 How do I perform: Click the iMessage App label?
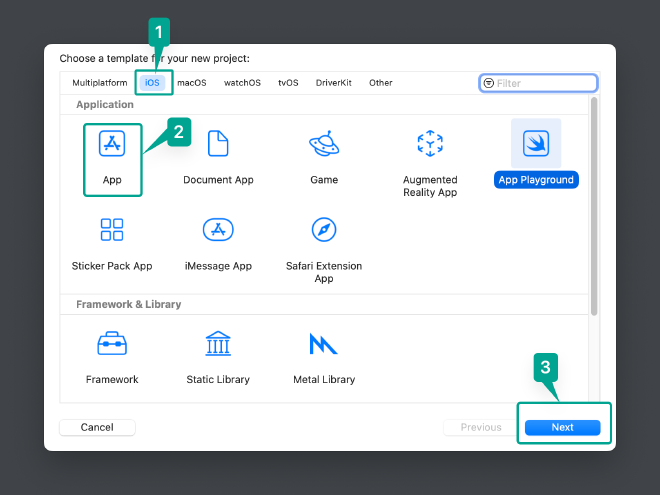click(x=218, y=266)
